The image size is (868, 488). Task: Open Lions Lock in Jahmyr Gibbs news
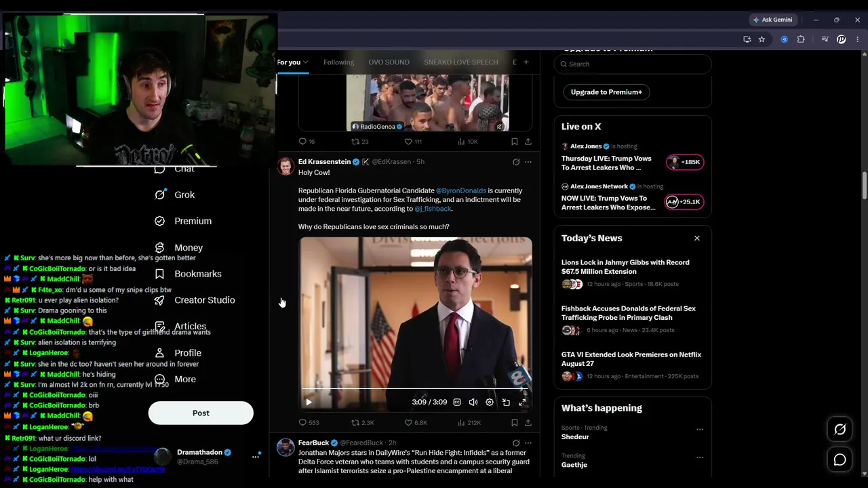click(633, 272)
